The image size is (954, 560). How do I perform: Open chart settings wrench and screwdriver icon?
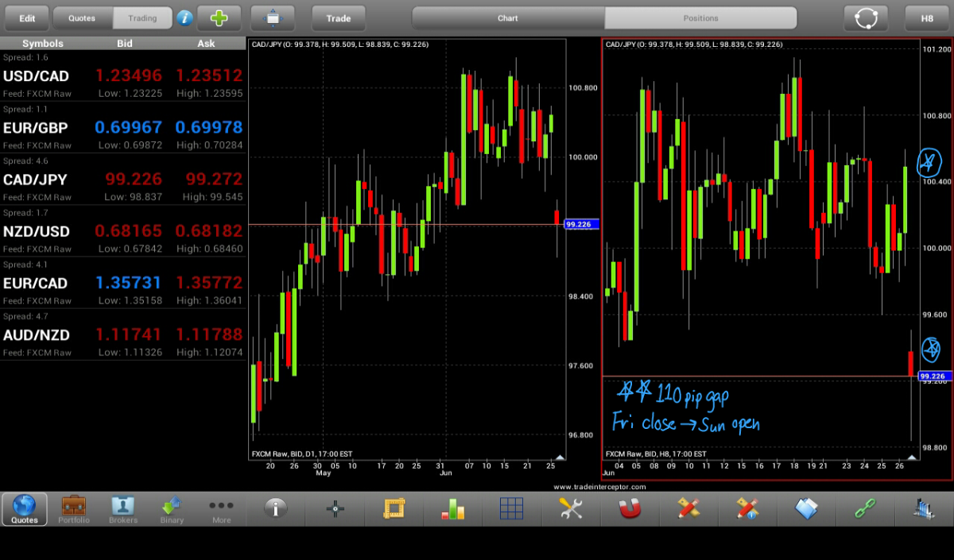click(x=571, y=508)
